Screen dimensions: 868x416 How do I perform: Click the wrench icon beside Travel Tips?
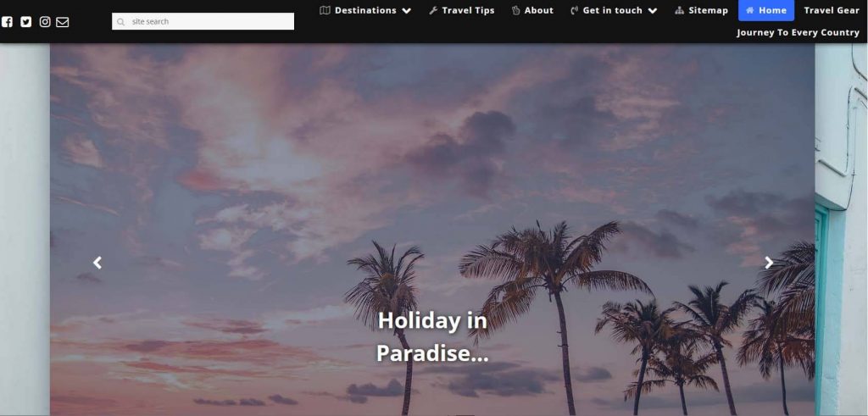pyautogui.click(x=433, y=10)
